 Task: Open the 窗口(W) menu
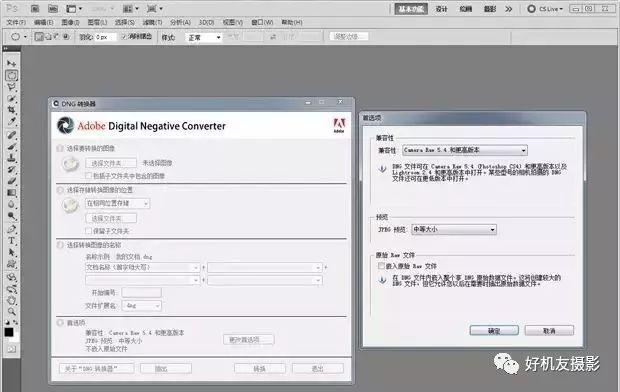point(263,23)
